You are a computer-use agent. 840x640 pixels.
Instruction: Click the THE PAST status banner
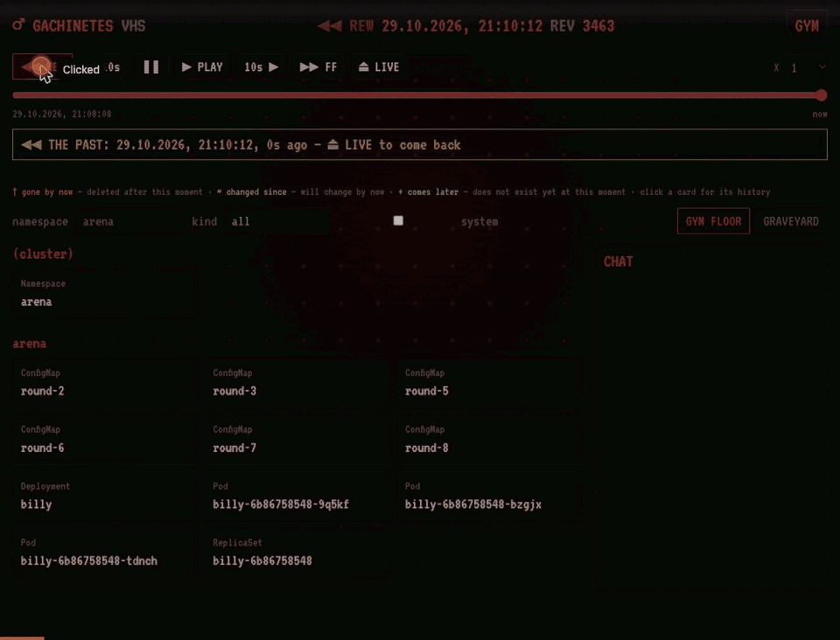420,144
